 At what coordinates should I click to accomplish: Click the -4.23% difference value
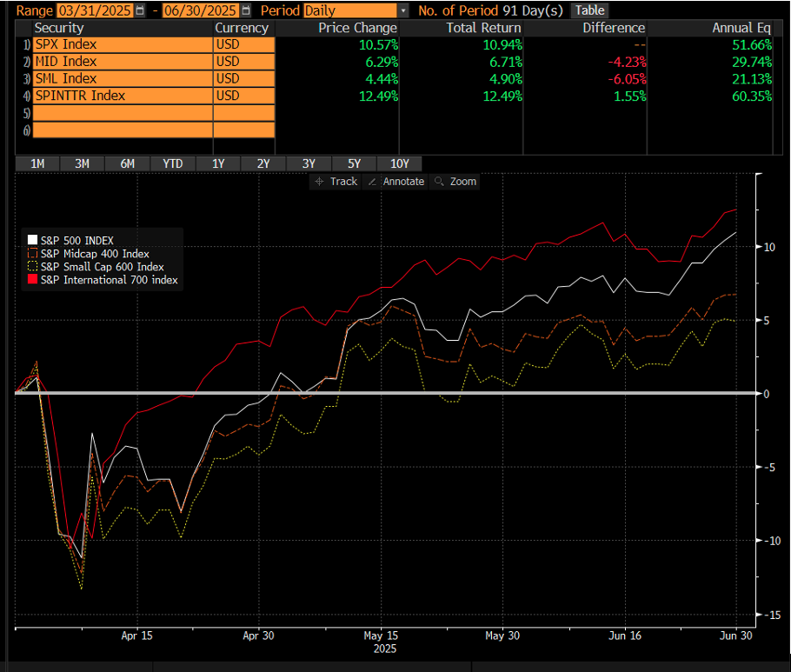point(627,62)
